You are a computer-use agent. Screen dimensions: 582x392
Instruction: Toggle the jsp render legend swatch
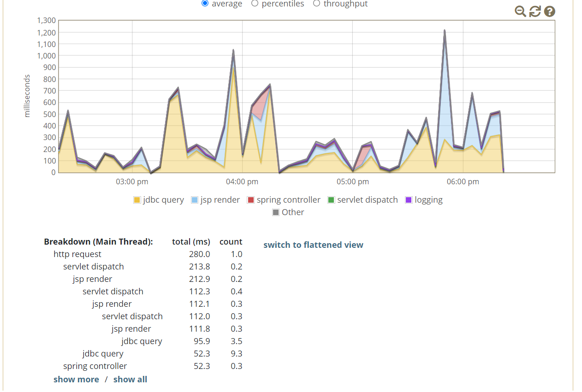click(x=195, y=200)
